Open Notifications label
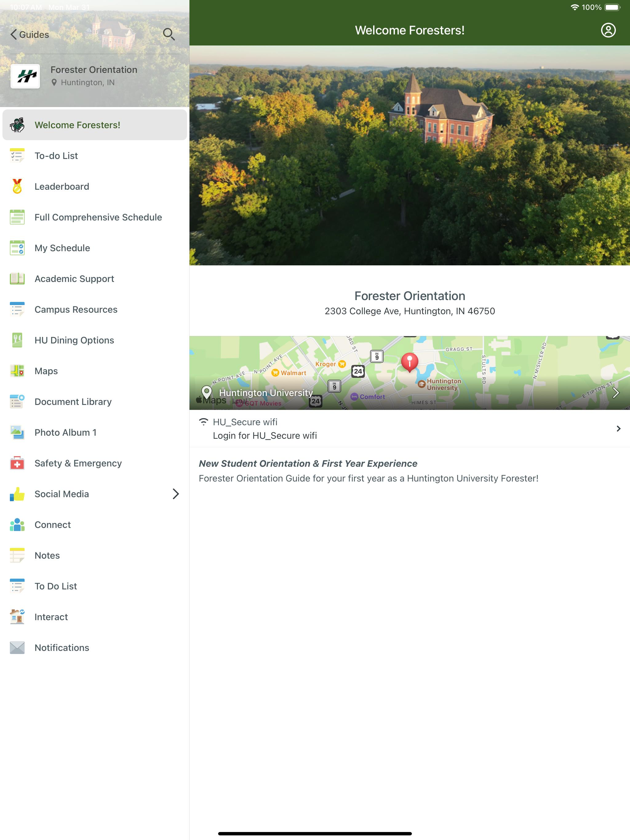630x840 pixels. point(62,648)
